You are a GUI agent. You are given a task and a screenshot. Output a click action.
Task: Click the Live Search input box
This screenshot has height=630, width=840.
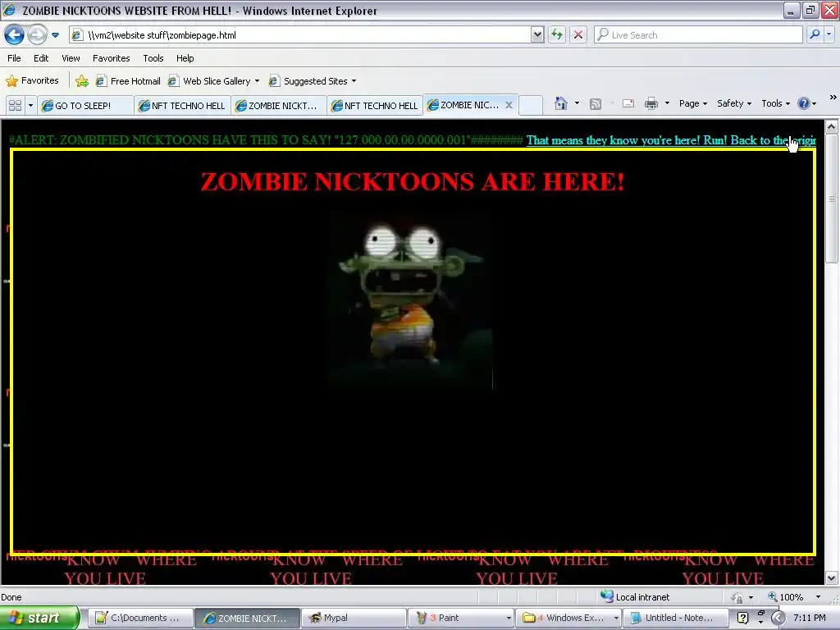698,34
